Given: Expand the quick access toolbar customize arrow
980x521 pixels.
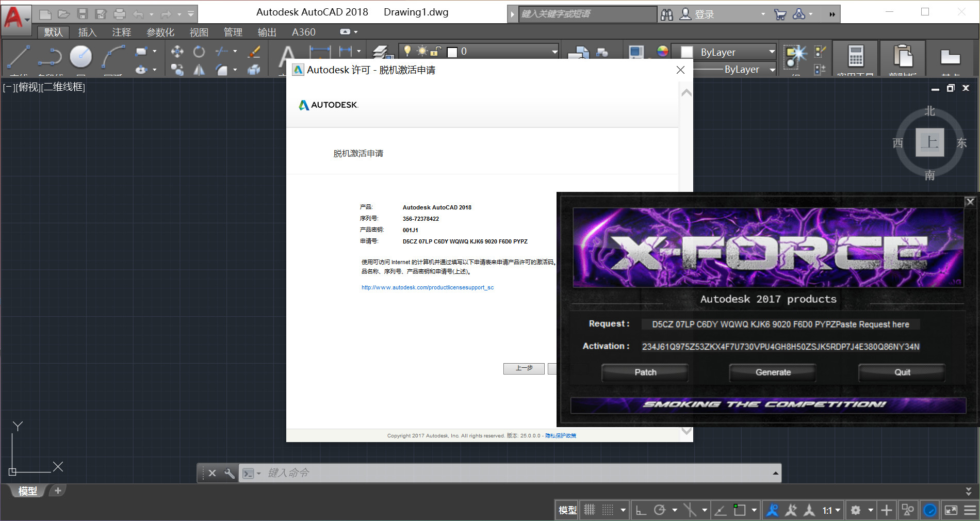Looking at the screenshot, I should tap(191, 14).
